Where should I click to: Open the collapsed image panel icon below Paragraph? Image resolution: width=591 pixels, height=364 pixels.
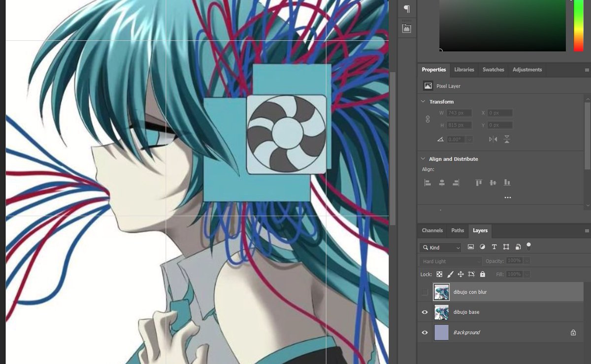[406, 29]
